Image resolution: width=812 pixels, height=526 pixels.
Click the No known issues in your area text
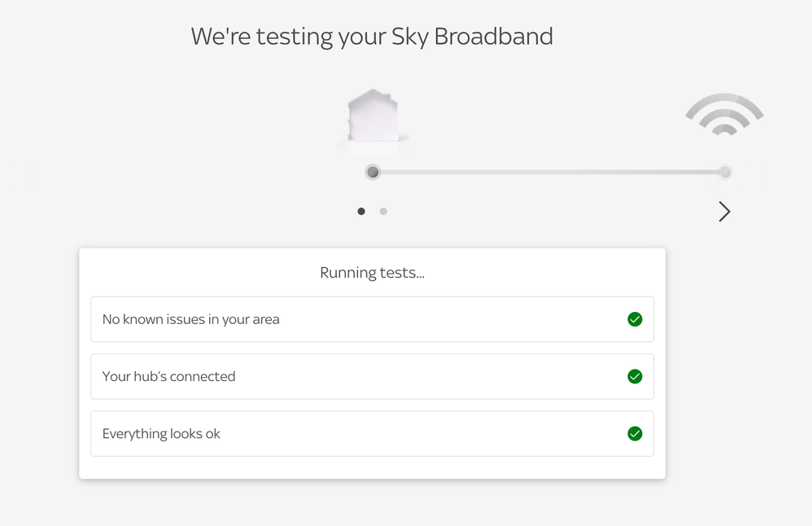pyautogui.click(x=190, y=320)
